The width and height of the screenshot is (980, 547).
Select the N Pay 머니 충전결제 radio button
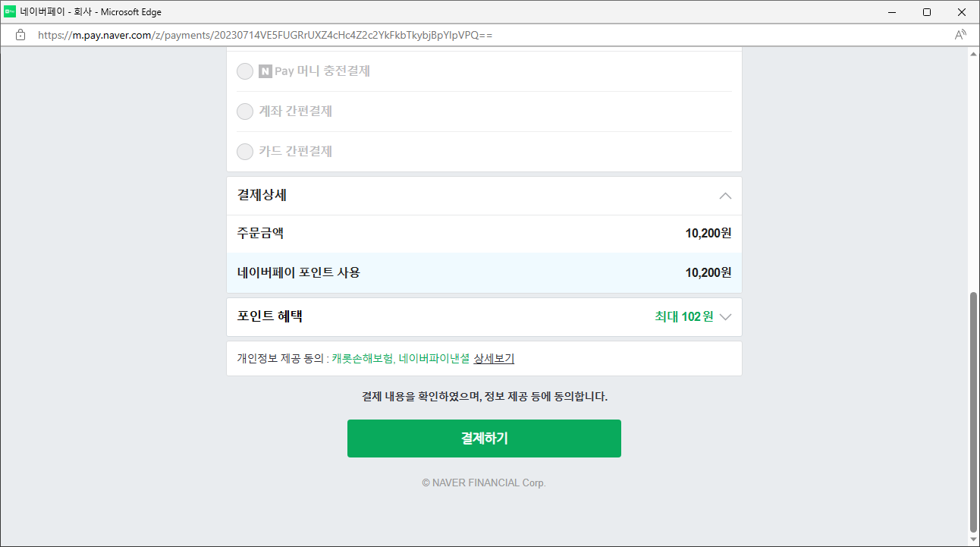coord(244,71)
